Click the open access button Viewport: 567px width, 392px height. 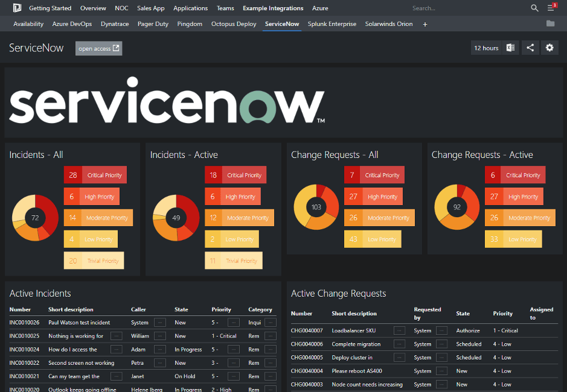(x=98, y=48)
